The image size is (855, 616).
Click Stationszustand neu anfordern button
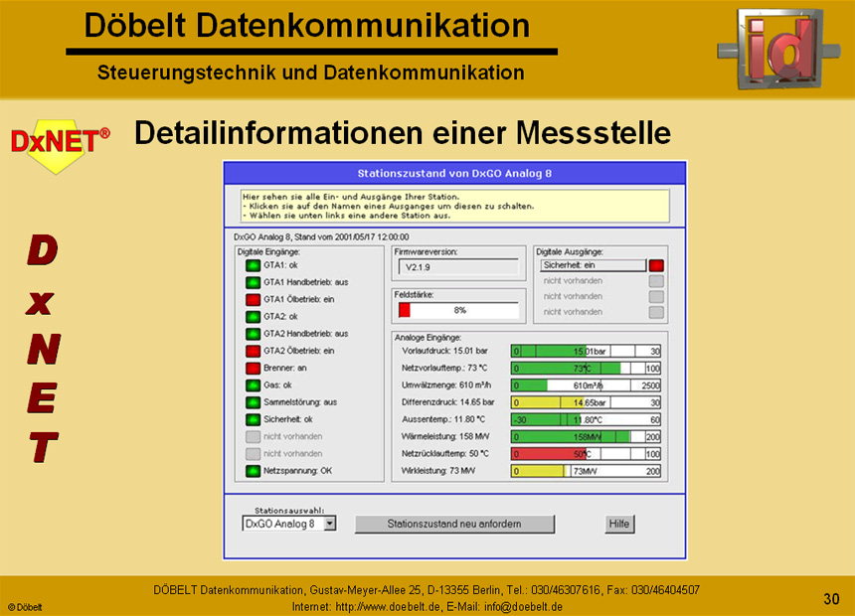[454, 524]
